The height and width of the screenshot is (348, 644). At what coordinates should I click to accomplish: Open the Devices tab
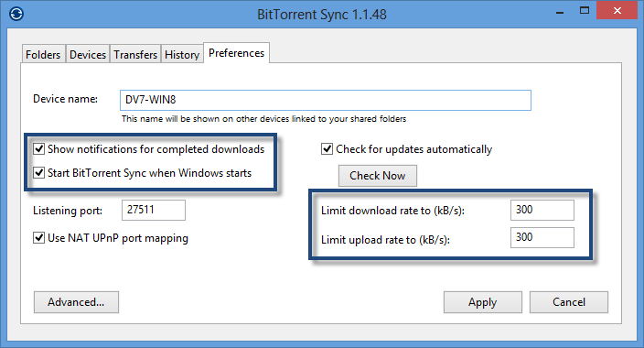[x=88, y=54]
